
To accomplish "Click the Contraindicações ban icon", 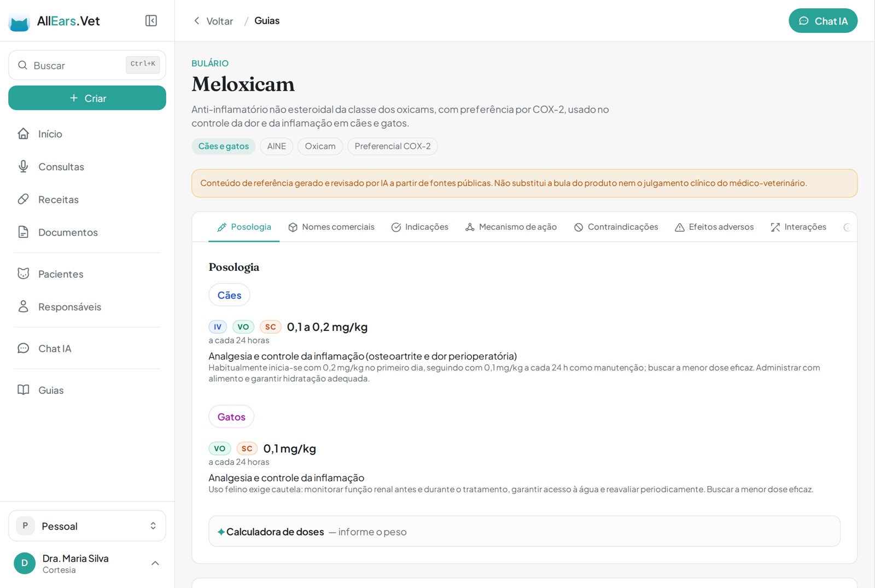I will click(579, 227).
